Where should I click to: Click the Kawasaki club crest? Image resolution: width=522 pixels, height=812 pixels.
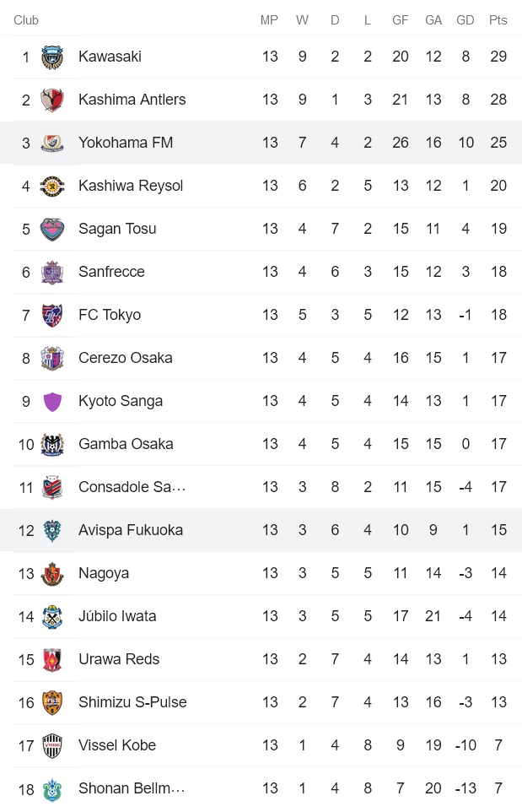coord(53,57)
